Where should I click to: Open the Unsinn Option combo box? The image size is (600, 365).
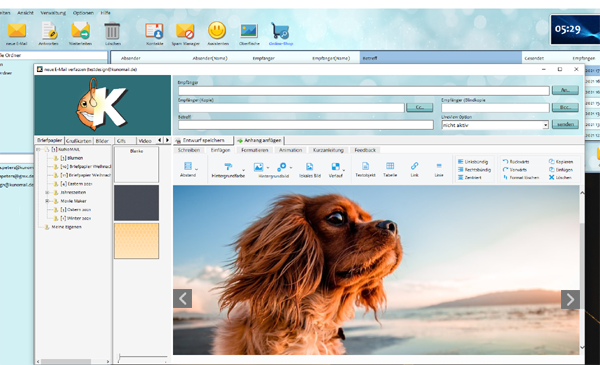[x=495, y=125]
